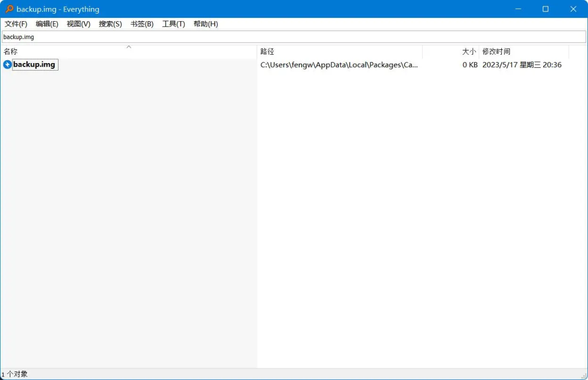The height and width of the screenshot is (380, 588).
Task: Click the sort arrow above the name column
Action: point(129,47)
